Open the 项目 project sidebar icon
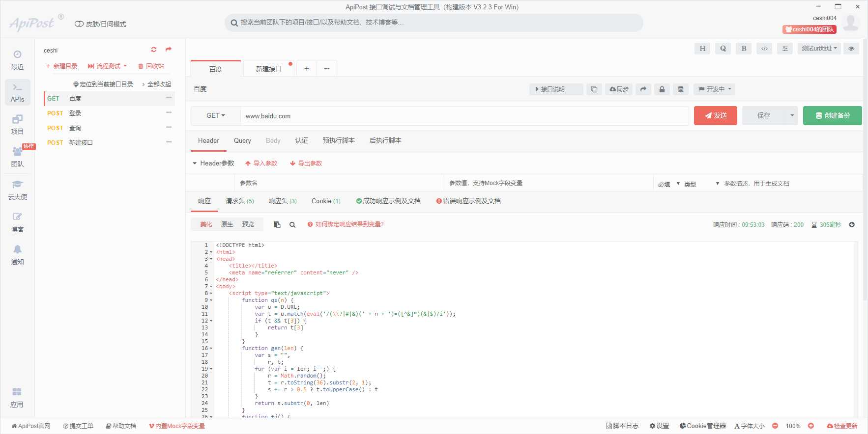 17,125
